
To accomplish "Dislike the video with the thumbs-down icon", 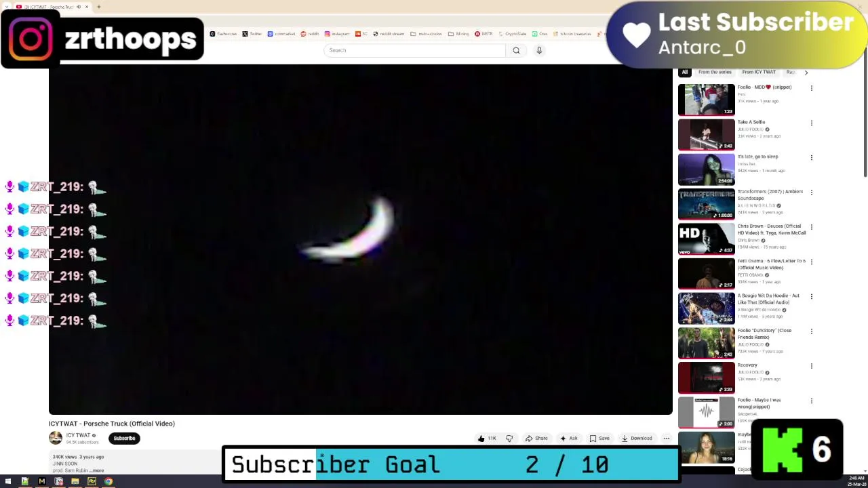I will [509, 439].
